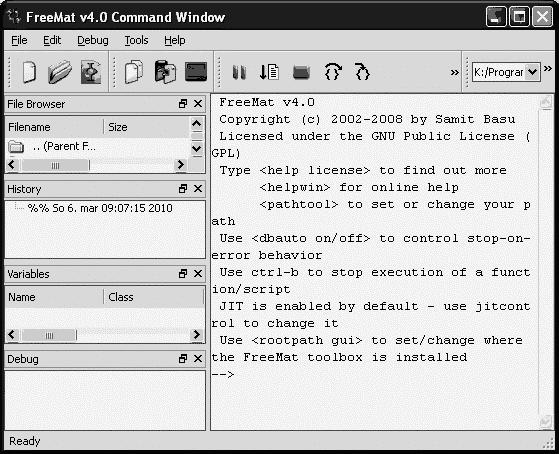The image size is (559, 454).
Task: Click the Class column header in Variables
Action: 154,297
